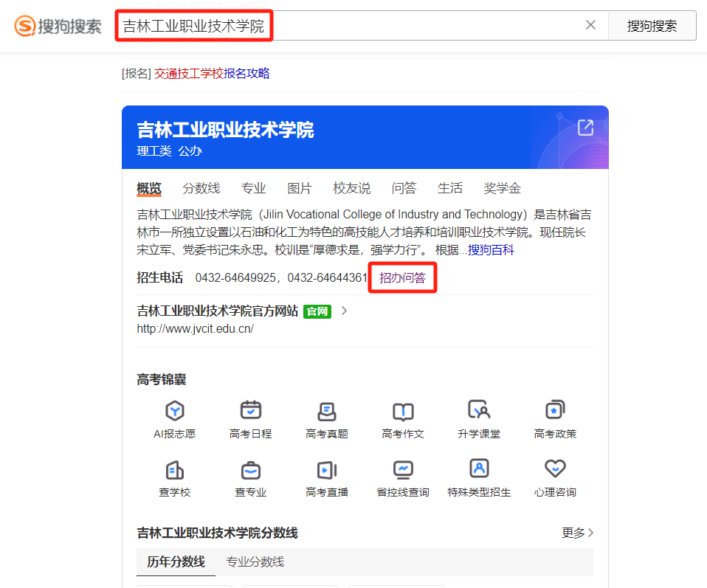Image resolution: width=707 pixels, height=588 pixels.
Task: Expand the official website arrow chevron
Action: (x=344, y=311)
